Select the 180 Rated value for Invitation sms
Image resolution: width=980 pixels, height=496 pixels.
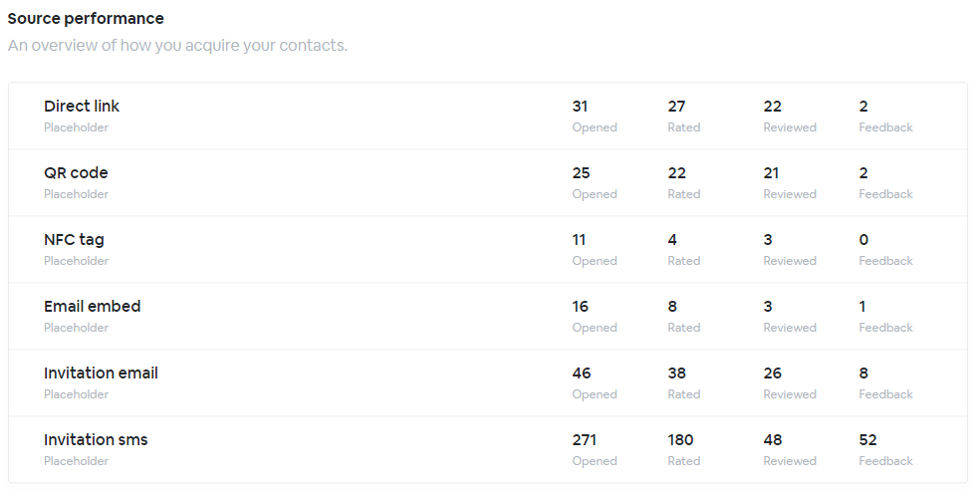681,440
